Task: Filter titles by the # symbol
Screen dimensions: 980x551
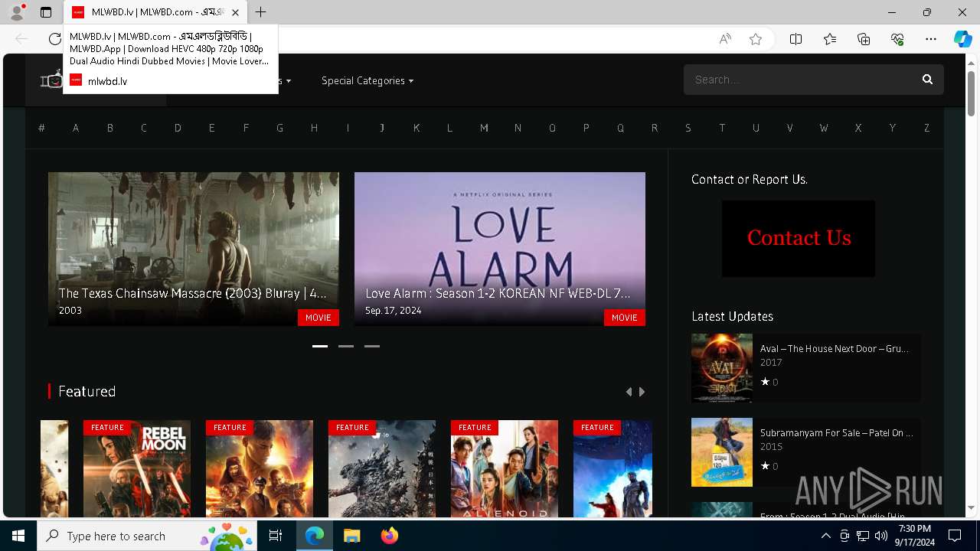Action: [x=41, y=128]
